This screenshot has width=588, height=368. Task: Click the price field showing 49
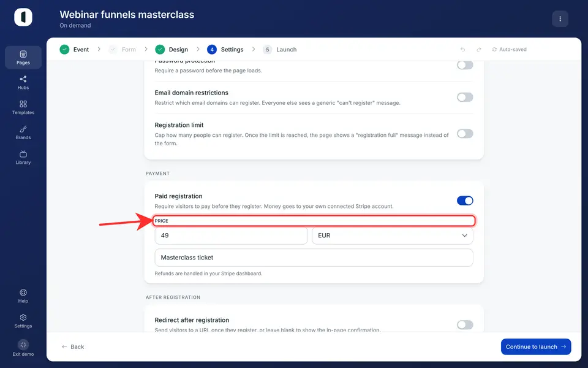(231, 236)
